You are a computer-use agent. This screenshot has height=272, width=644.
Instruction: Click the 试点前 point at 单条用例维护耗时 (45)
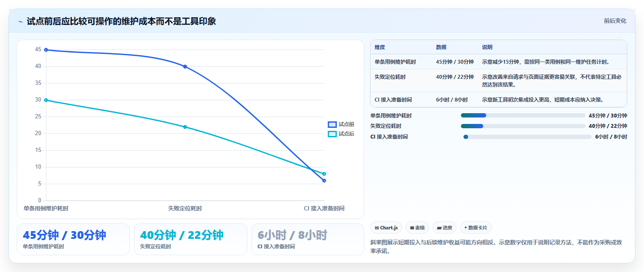click(x=46, y=50)
